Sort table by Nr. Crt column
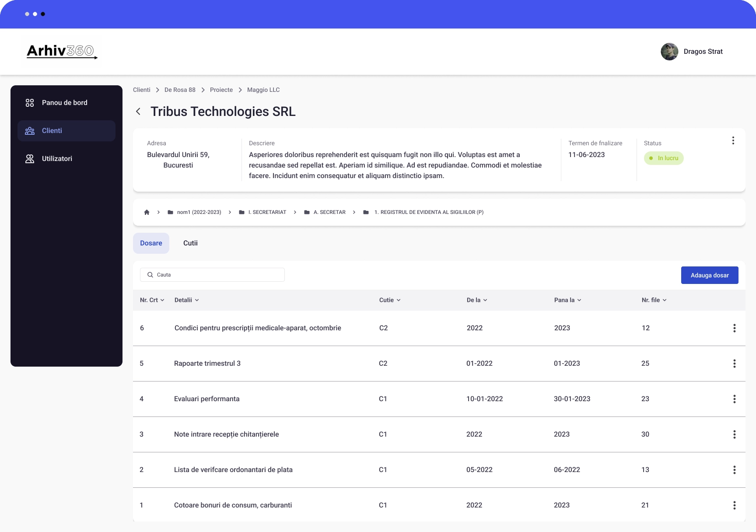Screen dimensions: 756x532 click(x=152, y=300)
